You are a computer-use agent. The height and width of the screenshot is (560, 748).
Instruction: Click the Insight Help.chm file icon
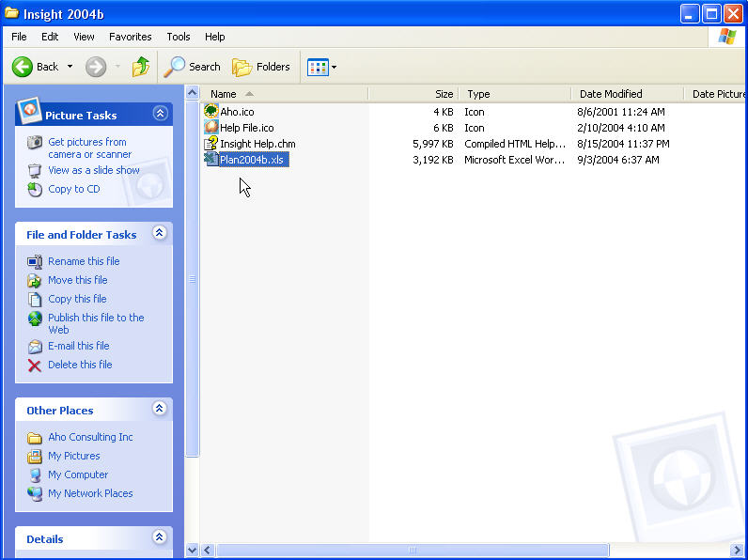(210, 143)
